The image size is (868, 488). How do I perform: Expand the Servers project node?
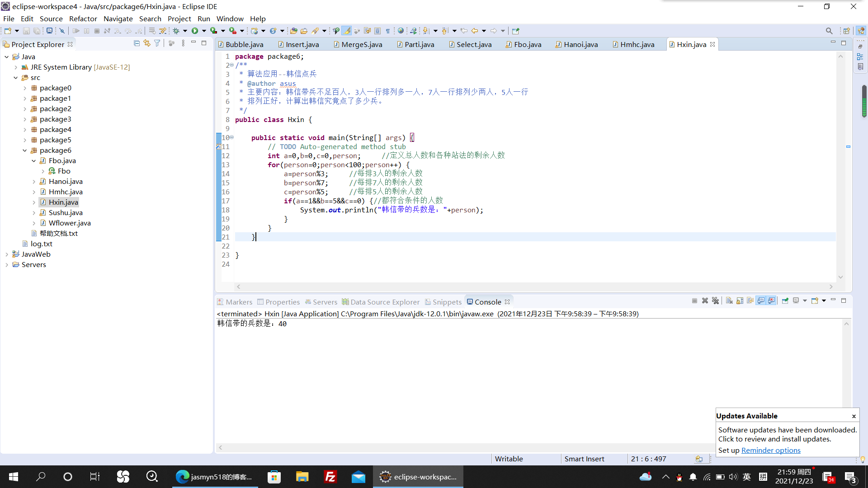[7, 265]
